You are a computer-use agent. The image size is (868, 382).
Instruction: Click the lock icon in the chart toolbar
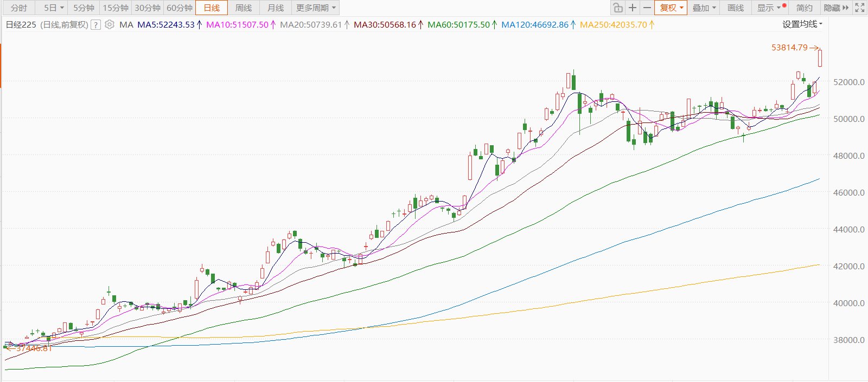[x=618, y=8]
